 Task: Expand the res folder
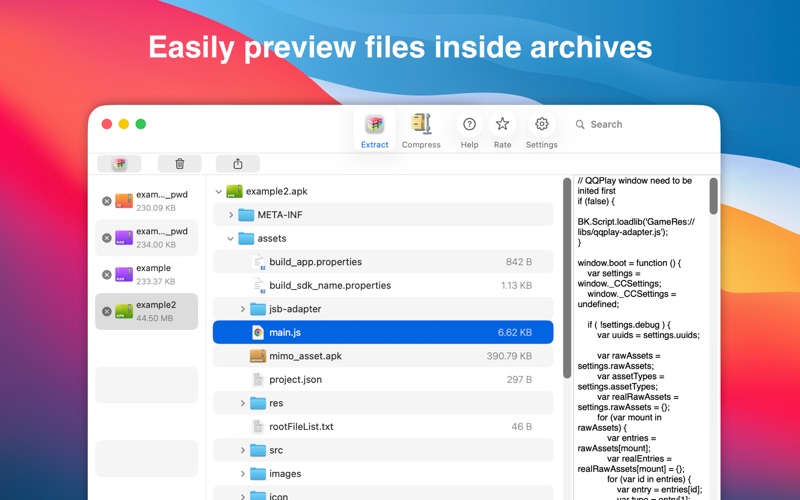pos(243,403)
